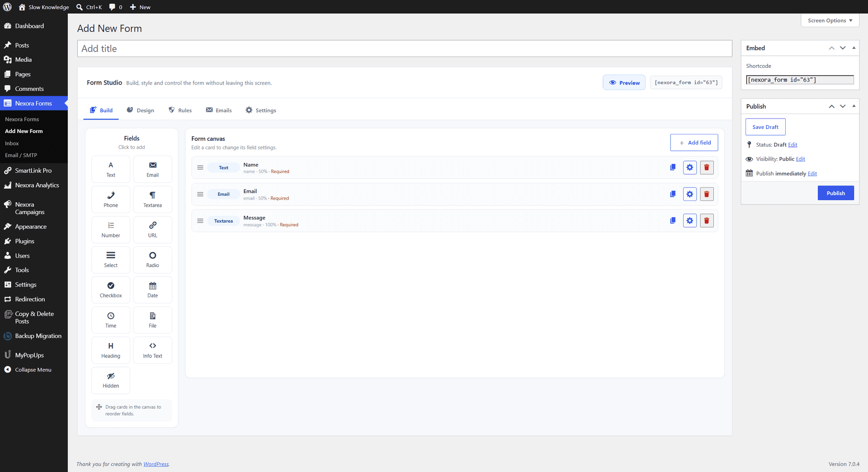This screenshot has height=472, width=868.
Task: Delete the Message field card
Action: click(707, 221)
